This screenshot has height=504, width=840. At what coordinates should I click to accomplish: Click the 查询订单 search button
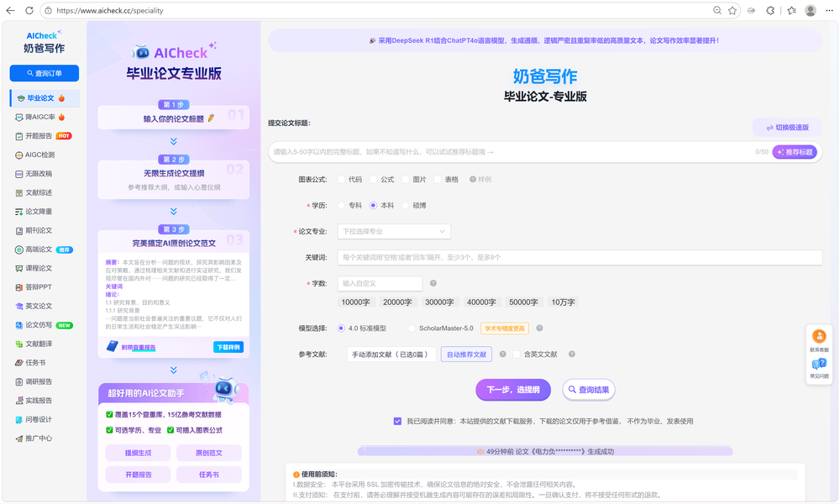click(45, 73)
